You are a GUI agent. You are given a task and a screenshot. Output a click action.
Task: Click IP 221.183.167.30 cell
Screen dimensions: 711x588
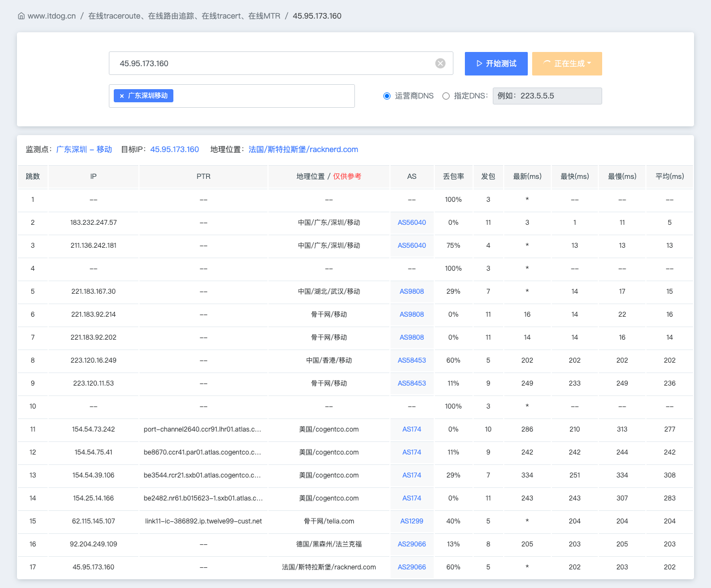(x=94, y=292)
